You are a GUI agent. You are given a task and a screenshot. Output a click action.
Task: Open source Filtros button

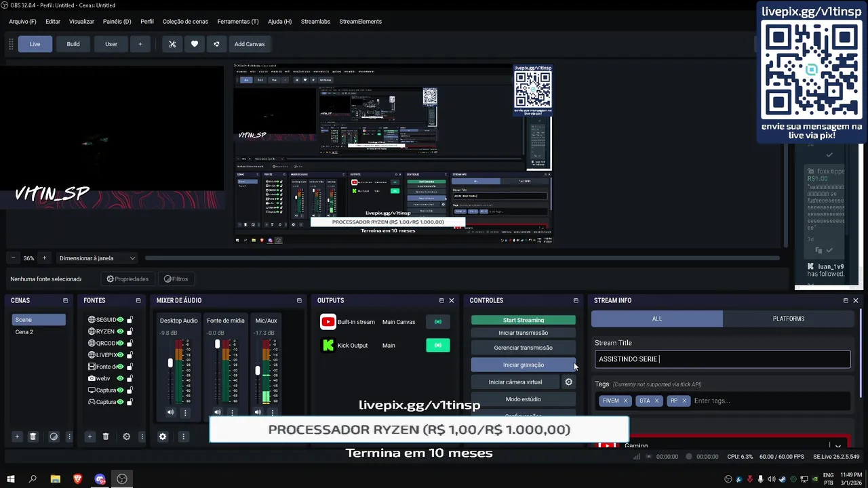point(176,279)
